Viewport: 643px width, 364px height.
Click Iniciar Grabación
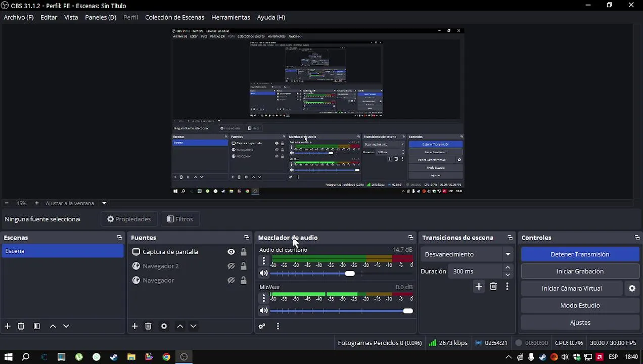[580, 271]
